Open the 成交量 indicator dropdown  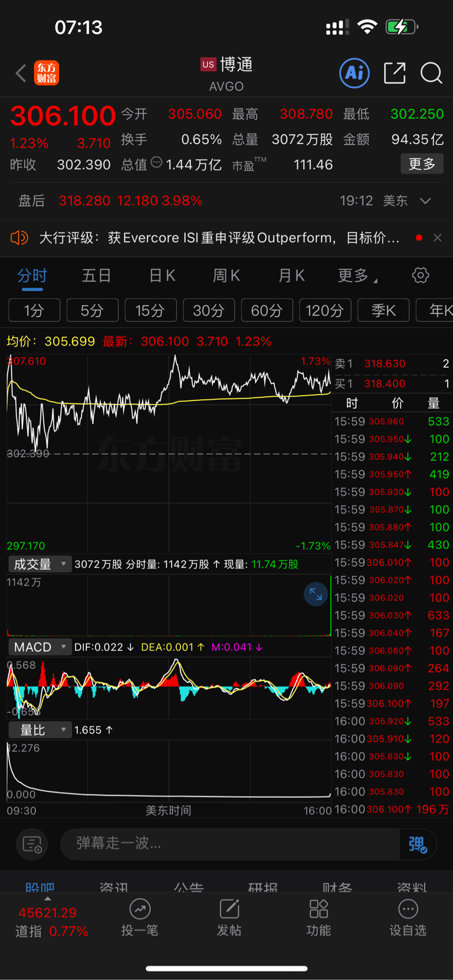pyautogui.click(x=40, y=564)
